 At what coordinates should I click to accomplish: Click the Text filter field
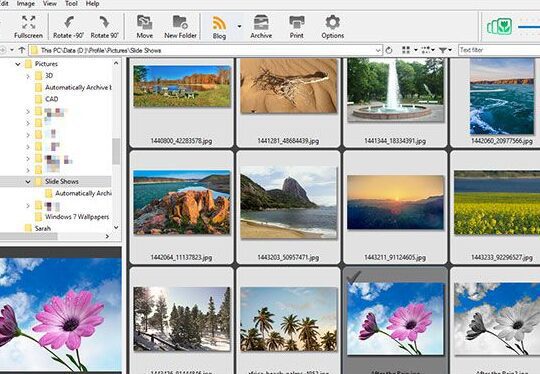pos(499,50)
